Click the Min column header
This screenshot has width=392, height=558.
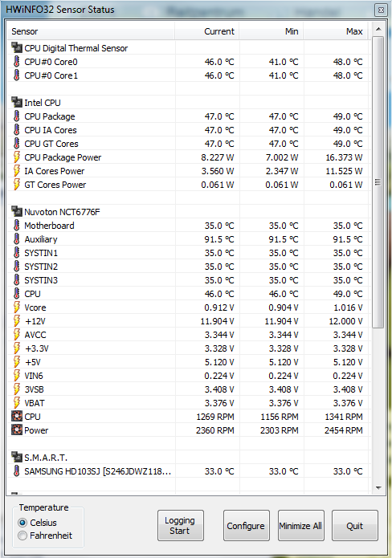click(x=272, y=31)
